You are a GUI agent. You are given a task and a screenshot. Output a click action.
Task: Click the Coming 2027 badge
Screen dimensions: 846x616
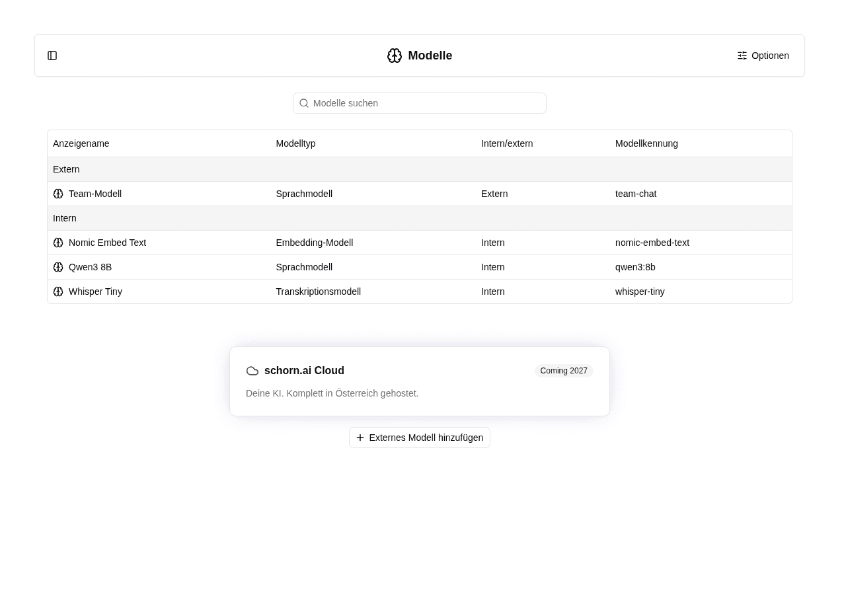pyautogui.click(x=564, y=371)
